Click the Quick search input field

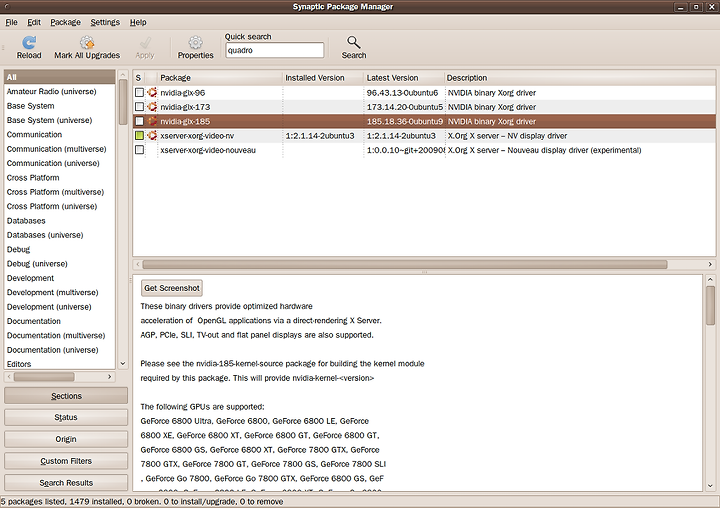274,50
